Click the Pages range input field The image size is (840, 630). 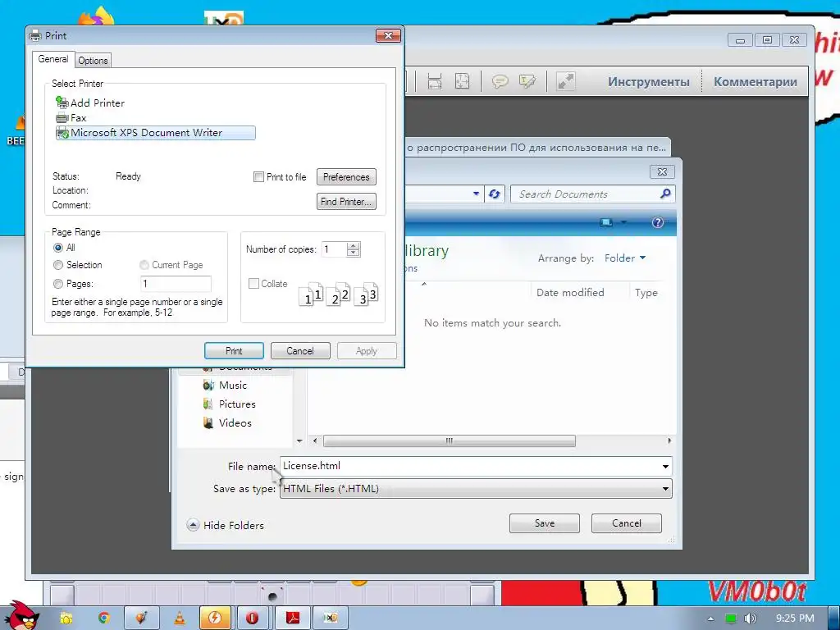pos(176,283)
